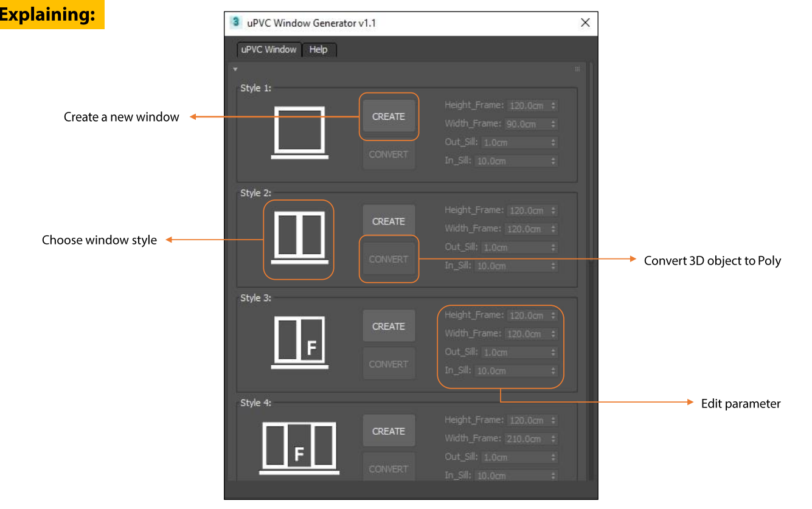This screenshot has width=812, height=509.
Task: Adjust Style 2 Width_Frame spinner arrows
Action: click(553, 229)
